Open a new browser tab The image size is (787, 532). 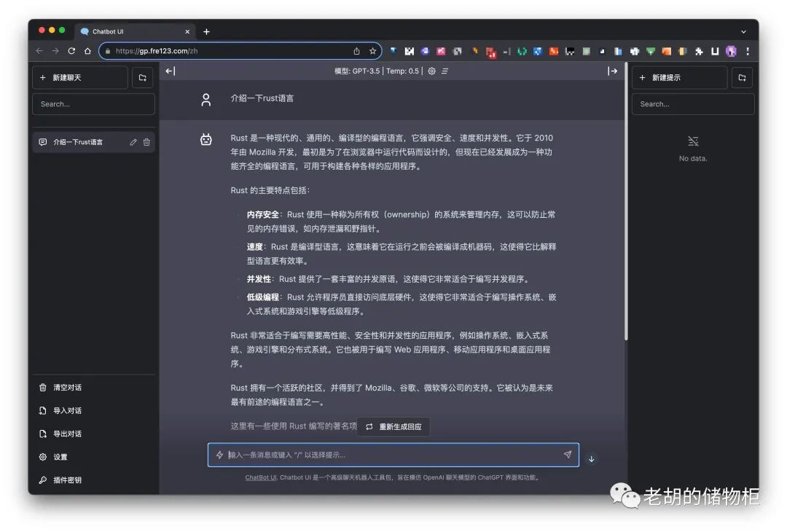pos(206,31)
